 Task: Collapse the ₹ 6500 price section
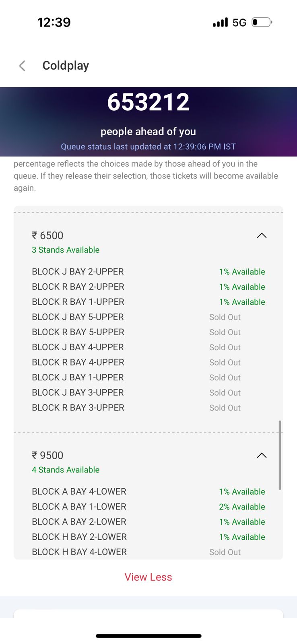[x=262, y=235]
